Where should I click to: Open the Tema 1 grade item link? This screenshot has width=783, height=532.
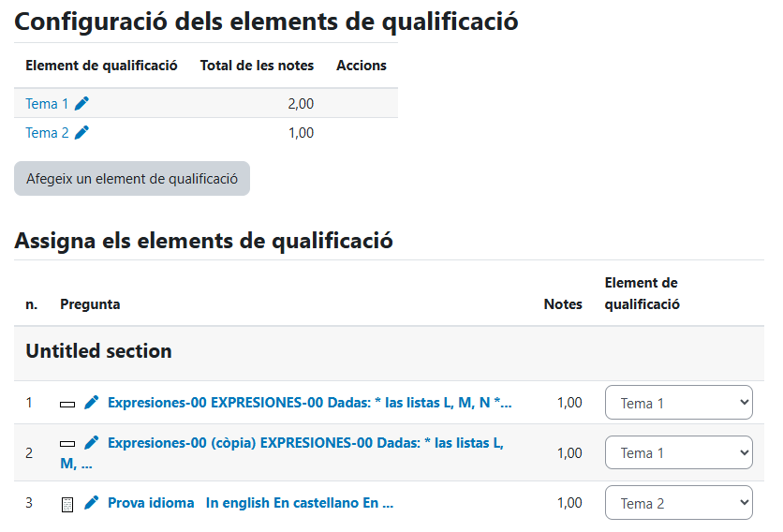47,104
